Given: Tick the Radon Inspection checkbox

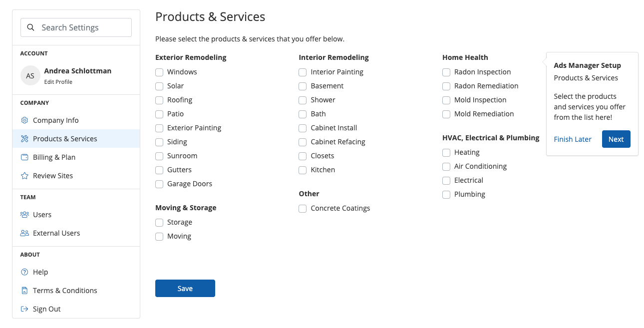Looking at the screenshot, I should (x=446, y=72).
